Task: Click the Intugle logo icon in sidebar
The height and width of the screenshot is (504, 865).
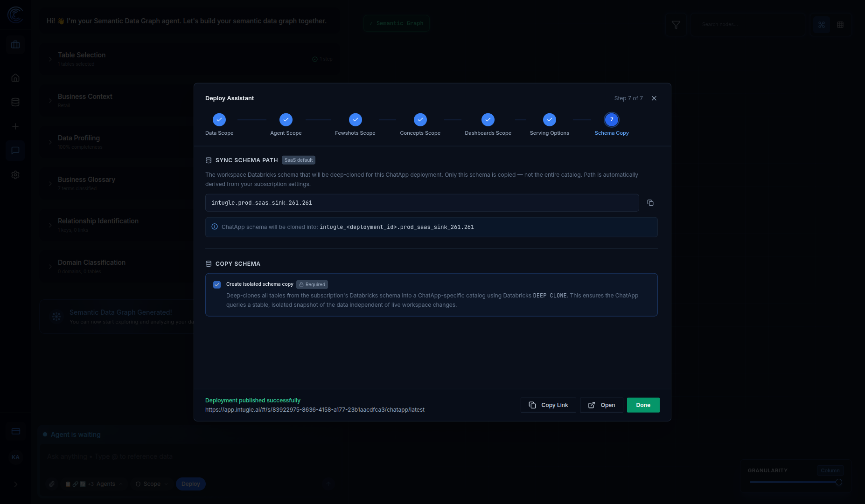Action: pyautogui.click(x=15, y=15)
